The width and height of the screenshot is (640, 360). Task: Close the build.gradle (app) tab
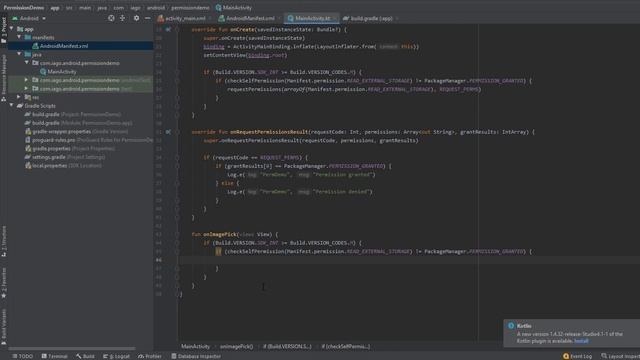[397, 18]
